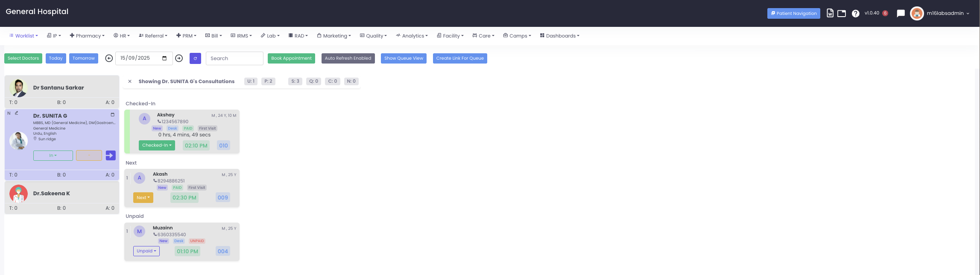980x275 pixels.
Task: Go to previous date with left arrow
Action: tap(109, 58)
